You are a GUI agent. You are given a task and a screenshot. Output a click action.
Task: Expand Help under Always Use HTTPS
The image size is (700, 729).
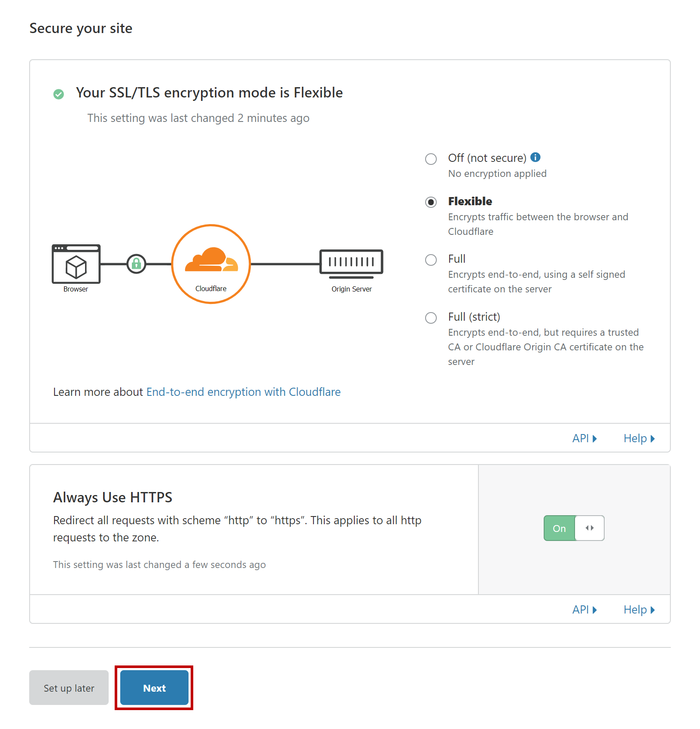639,610
